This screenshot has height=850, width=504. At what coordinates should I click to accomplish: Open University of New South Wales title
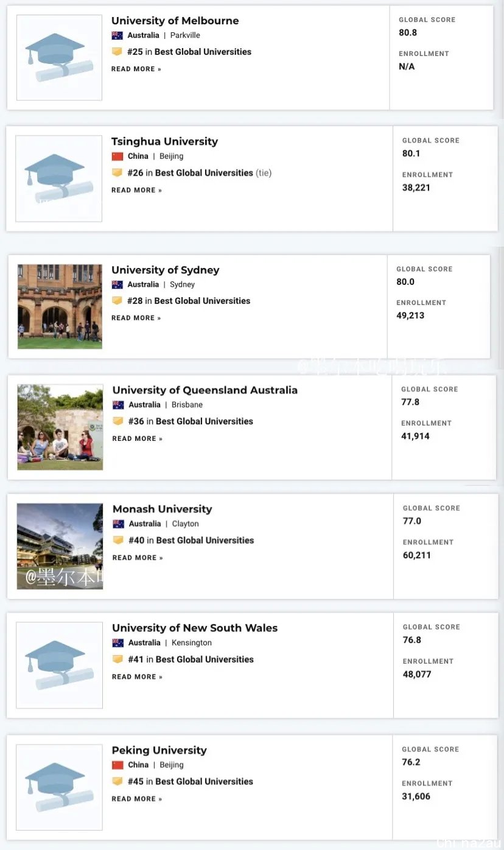pyautogui.click(x=194, y=628)
